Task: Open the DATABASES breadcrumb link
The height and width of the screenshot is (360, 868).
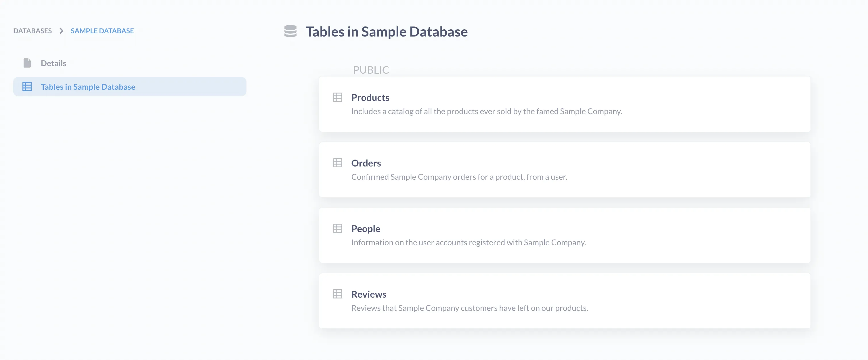Action: 32,31
